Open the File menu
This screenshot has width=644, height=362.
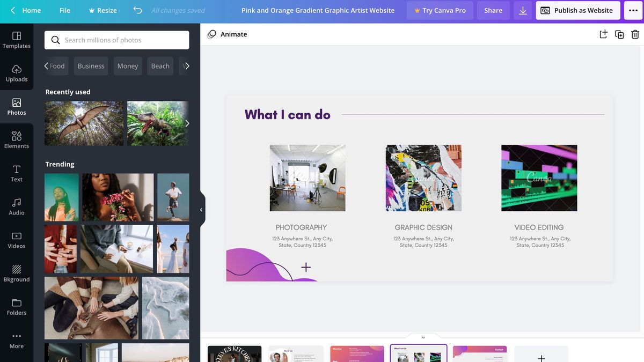pos(64,10)
